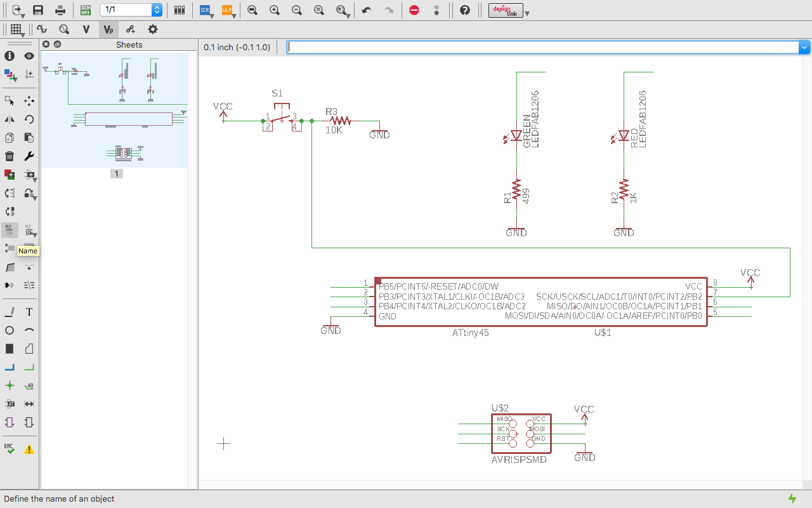Click the Zoom out magnifier icon
This screenshot has width=812, height=508.
click(297, 10)
